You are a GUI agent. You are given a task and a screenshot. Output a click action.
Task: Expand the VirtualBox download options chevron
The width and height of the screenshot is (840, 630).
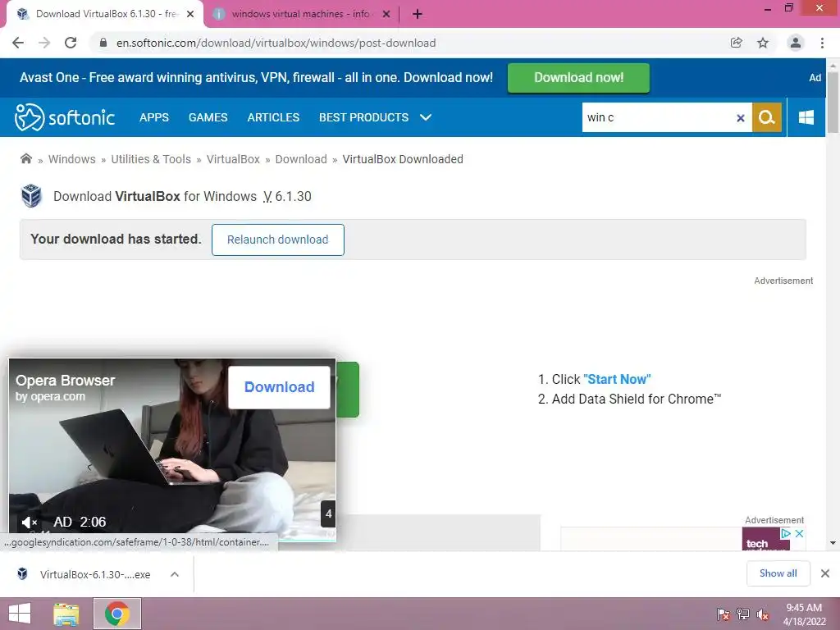pos(175,574)
